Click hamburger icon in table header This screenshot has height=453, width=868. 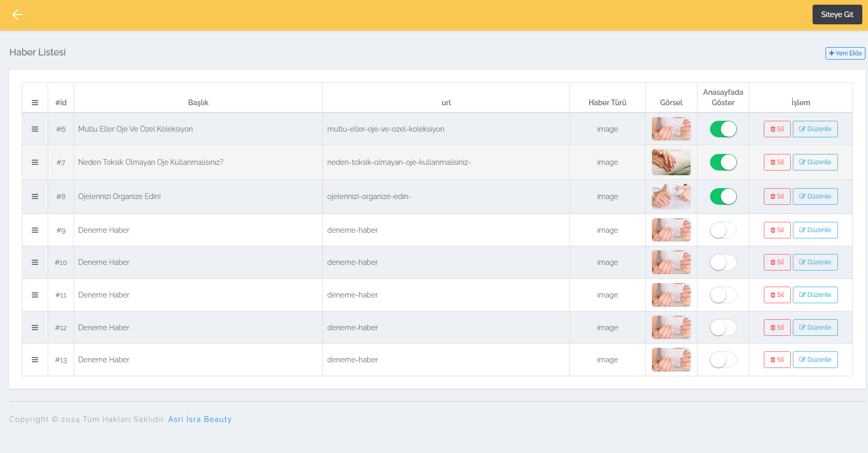coord(35,103)
